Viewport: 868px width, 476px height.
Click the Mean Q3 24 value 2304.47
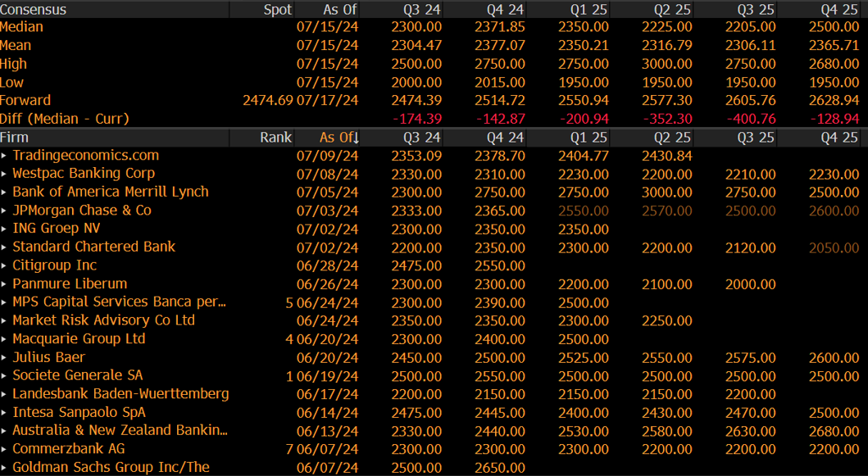(416, 45)
